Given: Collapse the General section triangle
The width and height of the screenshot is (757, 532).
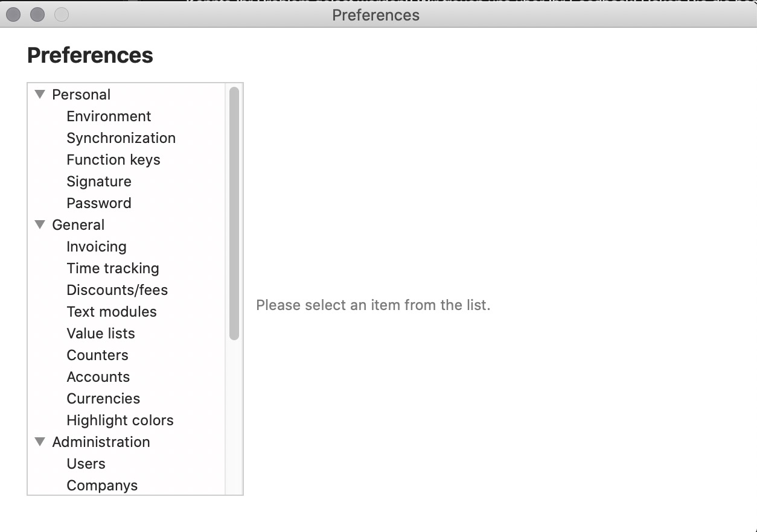Looking at the screenshot, I should coord(40,225).
